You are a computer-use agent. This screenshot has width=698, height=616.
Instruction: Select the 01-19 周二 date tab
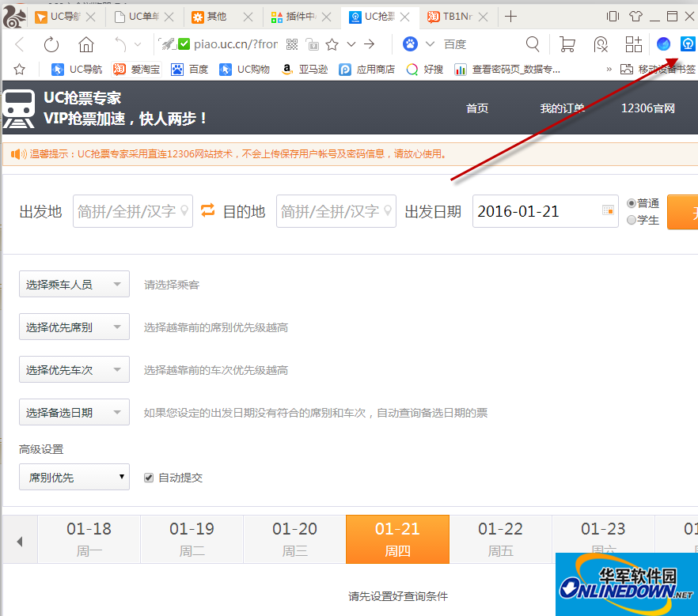pyautogui.click(x=192, y=539)
